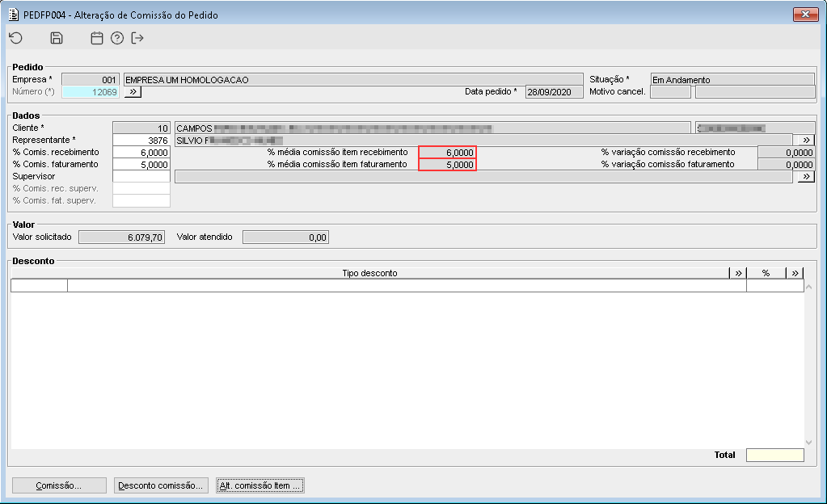The image size is (827, 504).
Task: Click the Comissão... button
Action: (x=59, y=485)
